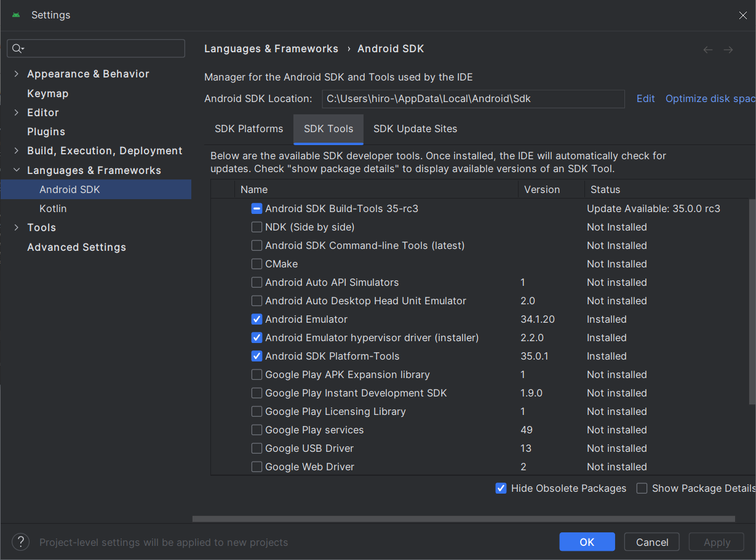Enable Show Package Details option
Viewport: 756px width, 560px height.
tap(642, 488)
